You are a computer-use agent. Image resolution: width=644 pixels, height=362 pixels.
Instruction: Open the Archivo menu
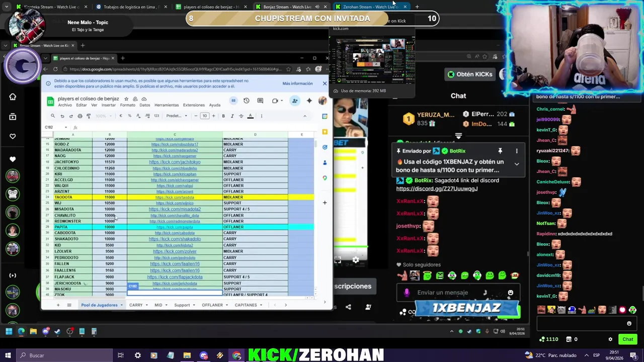(65, 105)
